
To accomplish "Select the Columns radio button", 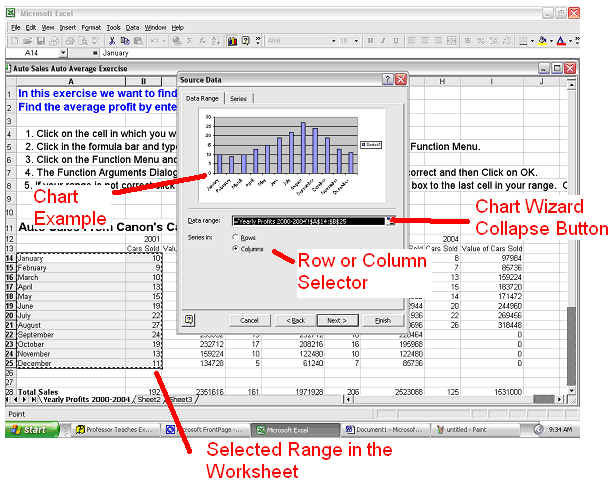I will pyautogui.click(x=236, y=248).
